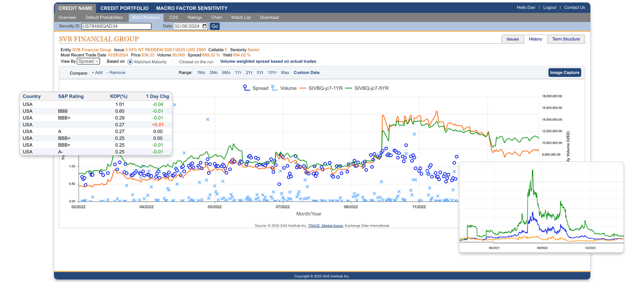Screen dimensions: 644x282
Task: Open the View By Spread dropdown
Action: [x=88, y=61]
